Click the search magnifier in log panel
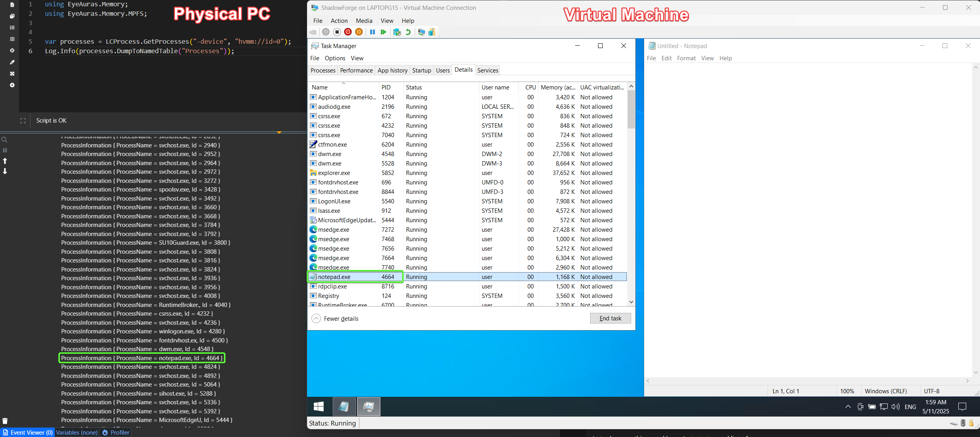 coord(5,140)
